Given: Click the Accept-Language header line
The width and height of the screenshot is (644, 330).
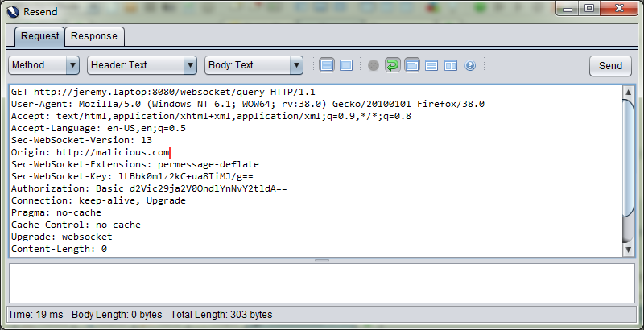Looking at the screenshot, I should point(98,128).
